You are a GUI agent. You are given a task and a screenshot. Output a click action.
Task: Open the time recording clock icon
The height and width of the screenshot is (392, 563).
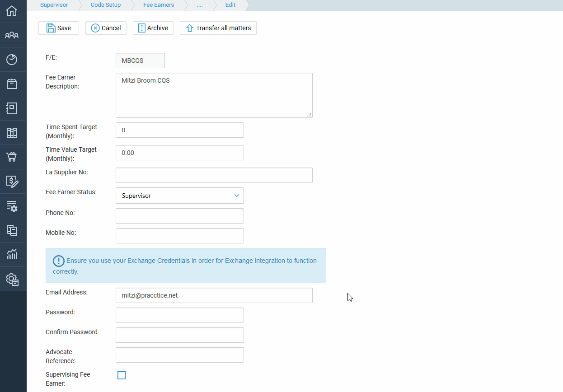click(x=12, y=60)
